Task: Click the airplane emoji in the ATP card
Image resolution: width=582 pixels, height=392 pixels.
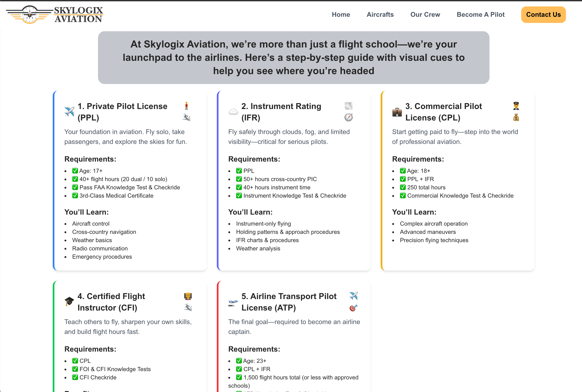Action: [353, 296]
